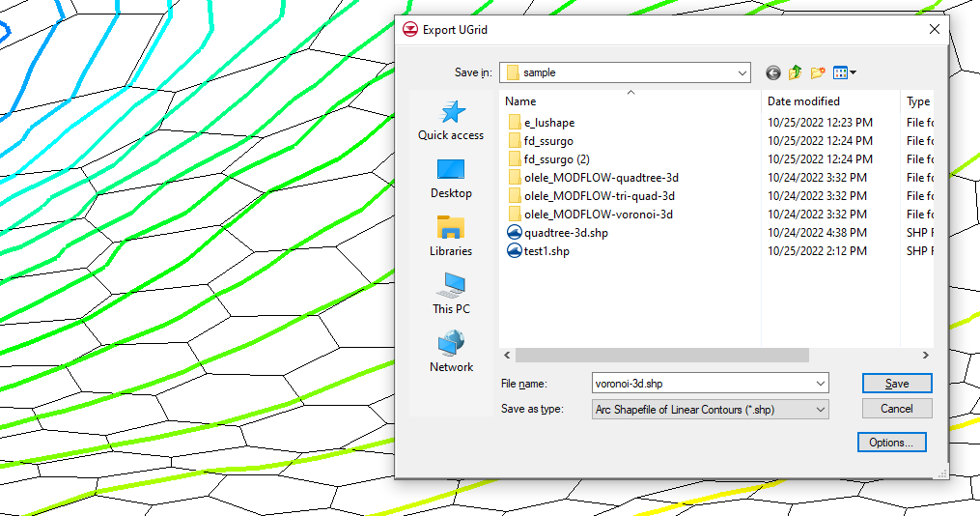Expand the File name dropdown arrow
This screenshot has width=980, height=516.
[820, 384]
